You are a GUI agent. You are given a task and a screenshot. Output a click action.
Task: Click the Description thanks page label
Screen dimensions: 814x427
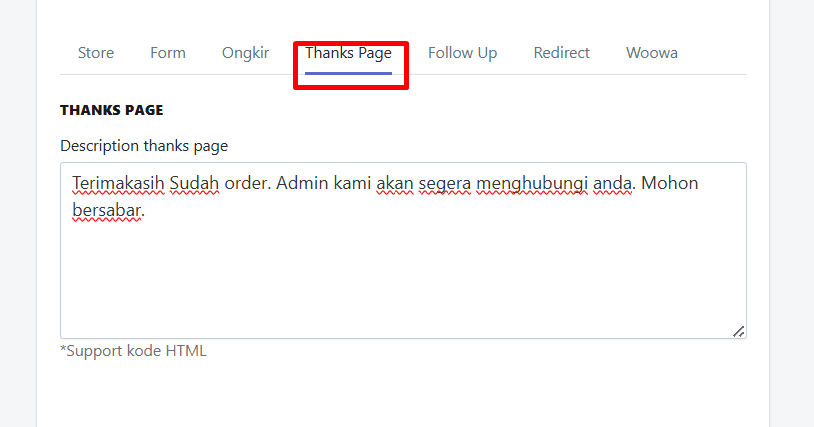pyautogui.click(x=144, y=146)
